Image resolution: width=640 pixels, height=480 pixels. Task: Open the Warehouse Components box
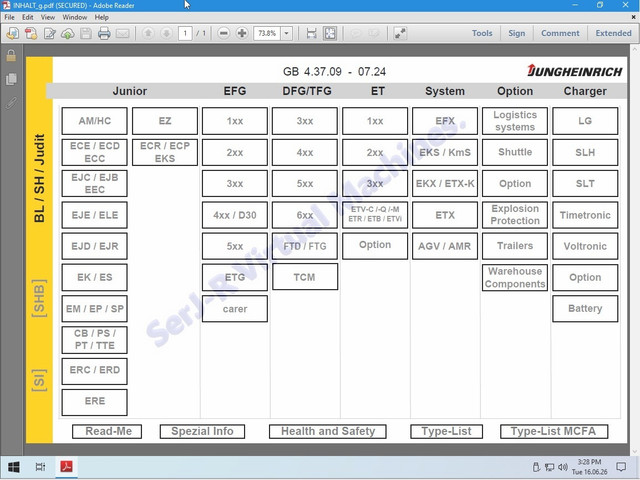click(x=515, y=277)
